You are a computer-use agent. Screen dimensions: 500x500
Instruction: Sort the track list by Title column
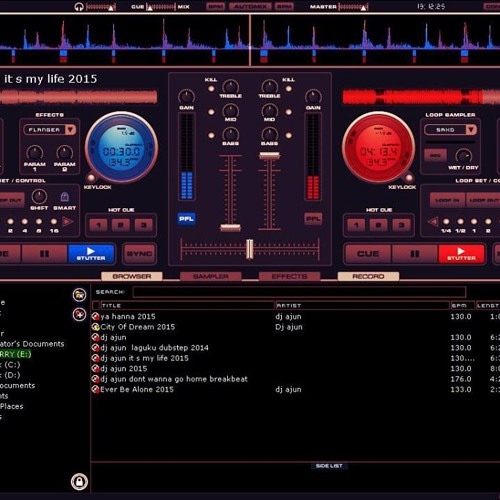(188, 305)
